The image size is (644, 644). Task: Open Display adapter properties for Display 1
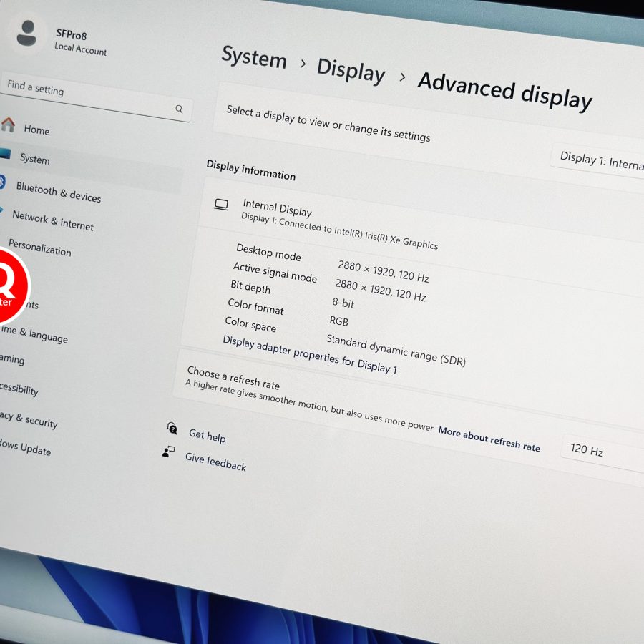coord(310,354)
